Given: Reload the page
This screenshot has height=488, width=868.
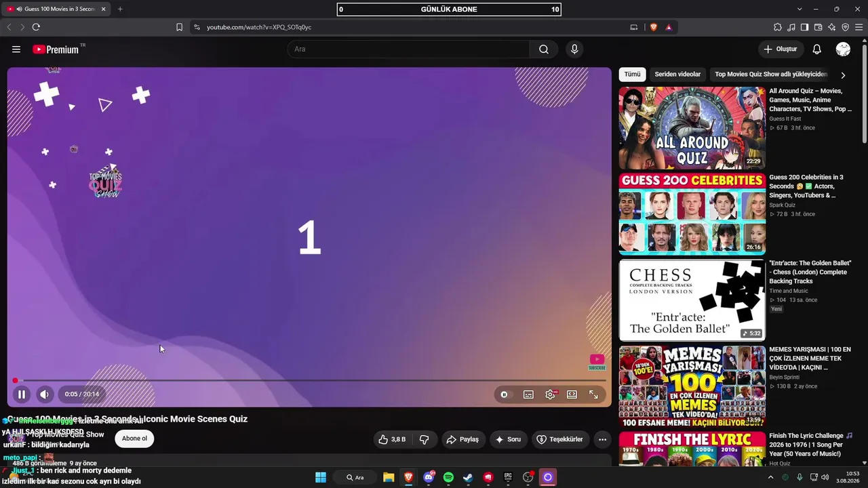Looking at the screenshot, I should click(x=36, y=27).
